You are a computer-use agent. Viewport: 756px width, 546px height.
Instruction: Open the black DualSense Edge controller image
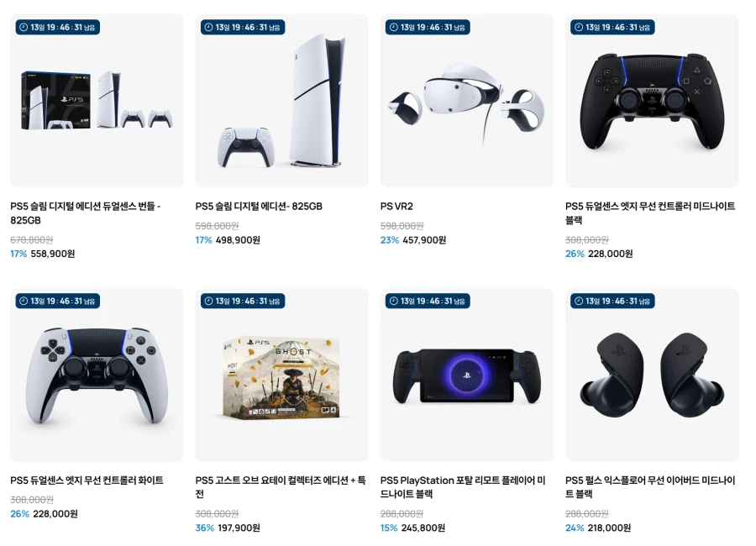(652, 100)
